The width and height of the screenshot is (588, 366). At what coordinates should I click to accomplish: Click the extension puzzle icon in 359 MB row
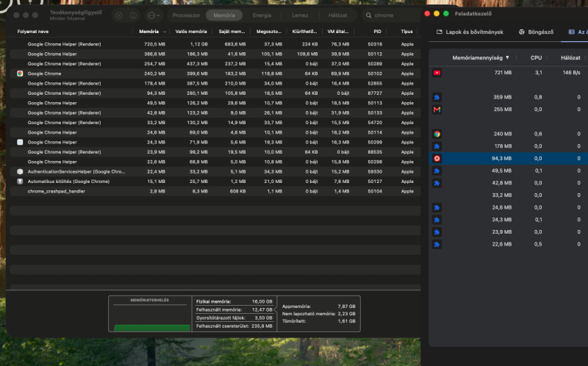click(x=437, y=98)
